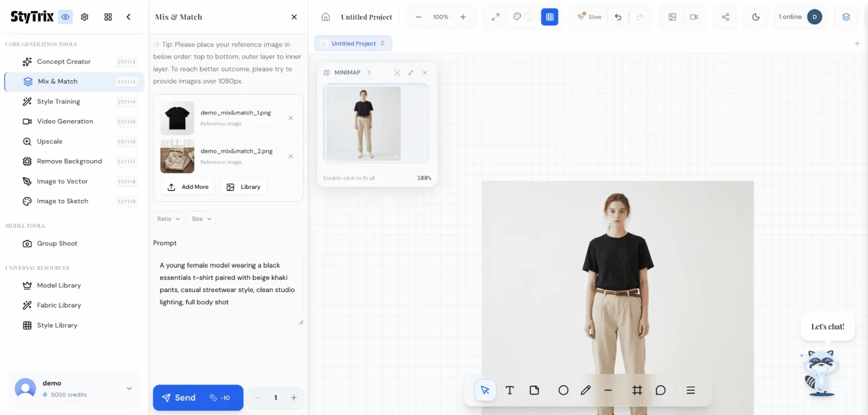Image resolution: width=868 pixels, height=415 pixels.
Task: Pick the pencil drawing tool
Action: point(586,390)
